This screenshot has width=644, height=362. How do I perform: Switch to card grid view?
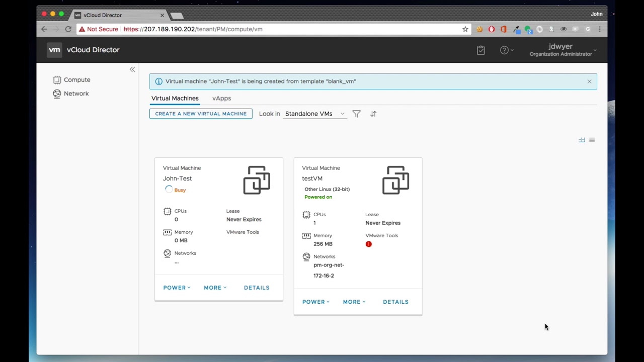pos(582,140)
